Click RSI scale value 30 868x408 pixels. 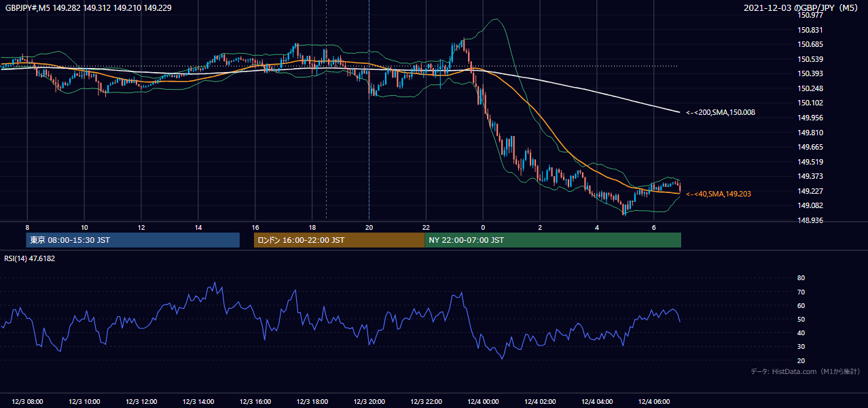[x=801, y=347]
